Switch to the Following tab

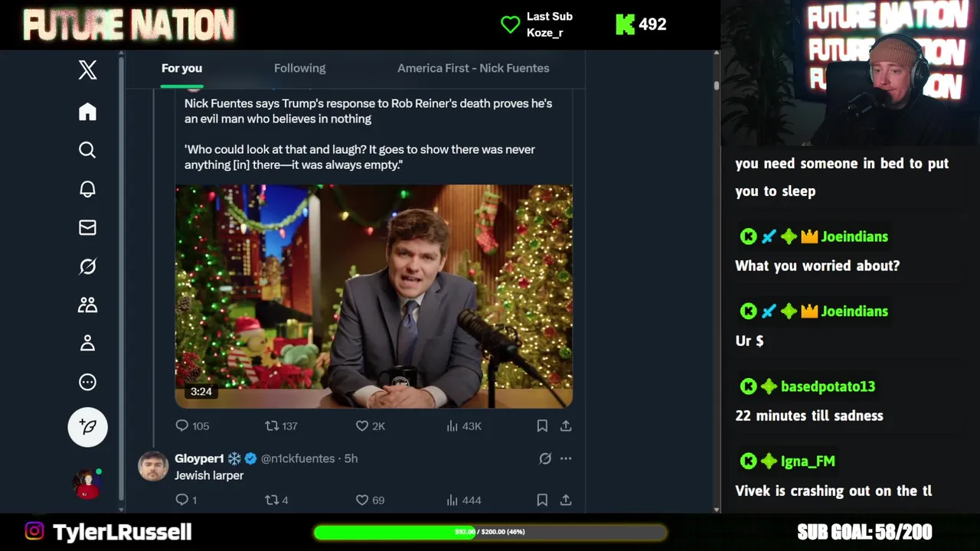299,68
